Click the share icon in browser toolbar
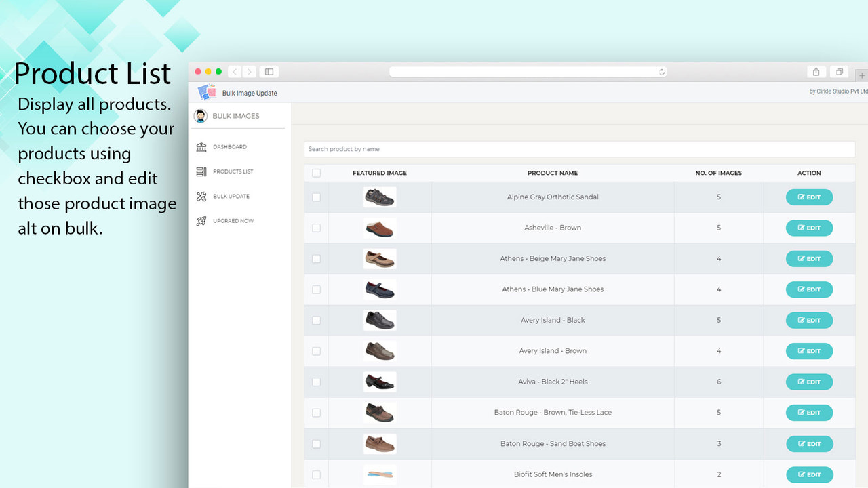Viewport: 868px width, 488px height. (x=816, y=72)
